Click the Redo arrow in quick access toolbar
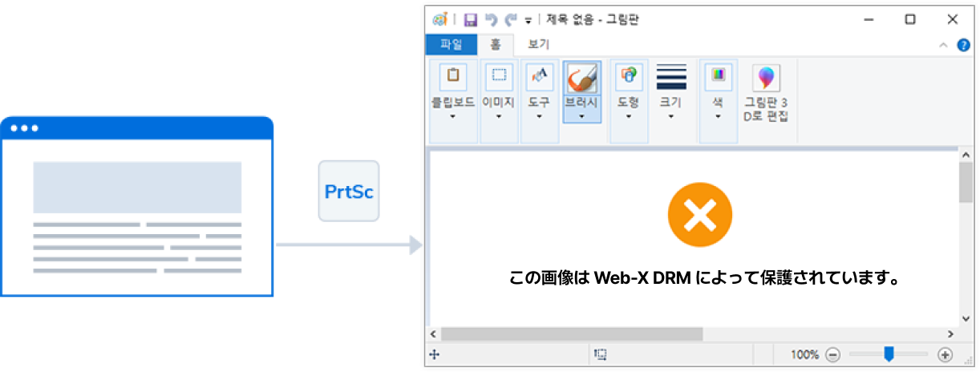Image resolution: width=980 pixels, height=372 pixels. (511, 20)
